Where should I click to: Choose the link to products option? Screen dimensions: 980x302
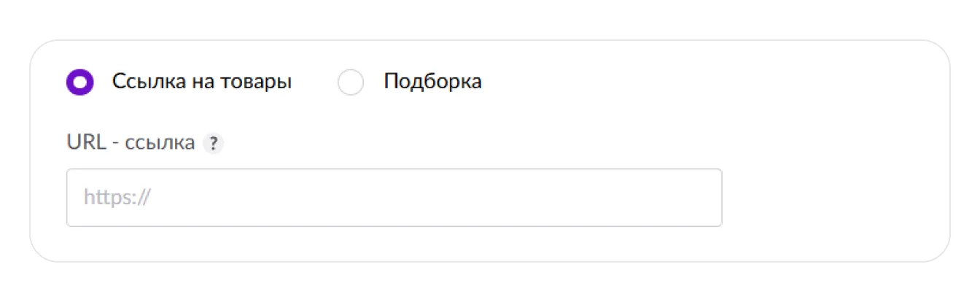tap(79, 82)
